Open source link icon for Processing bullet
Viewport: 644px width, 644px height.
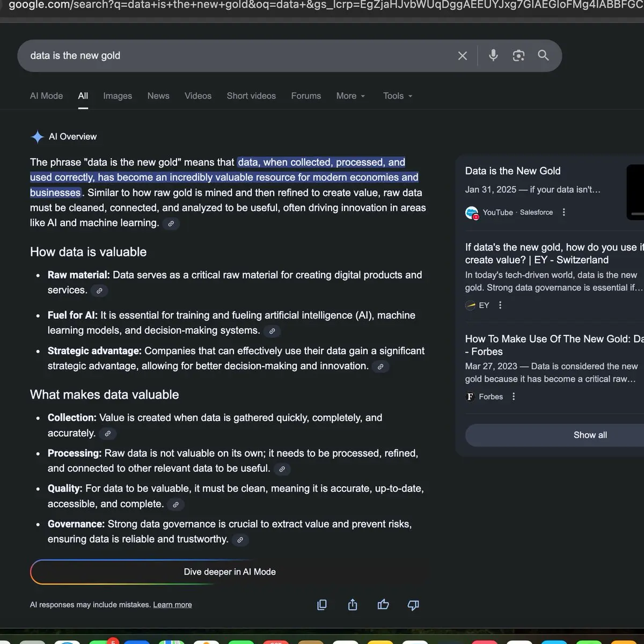tap(282, 469)
